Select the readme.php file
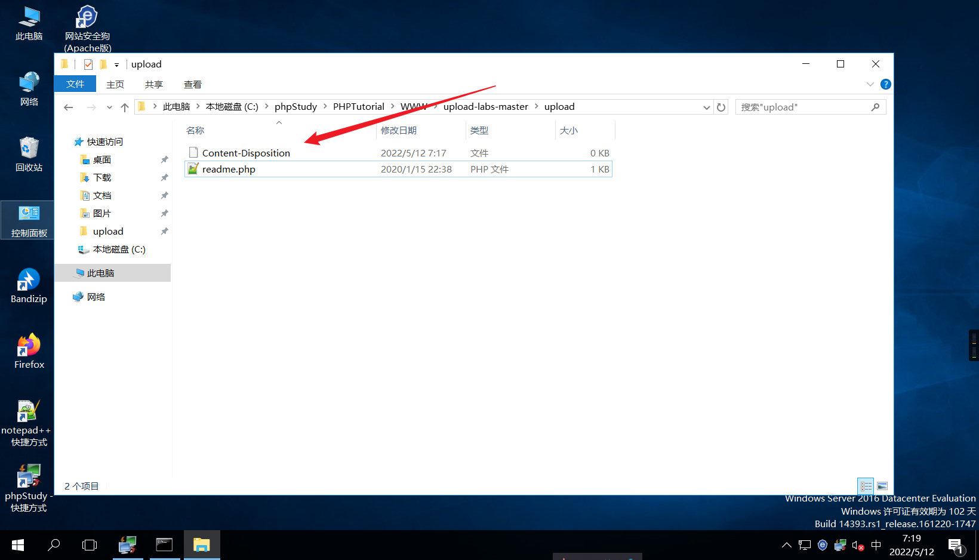Screen dimensions: 979x560 pos(399,170)
